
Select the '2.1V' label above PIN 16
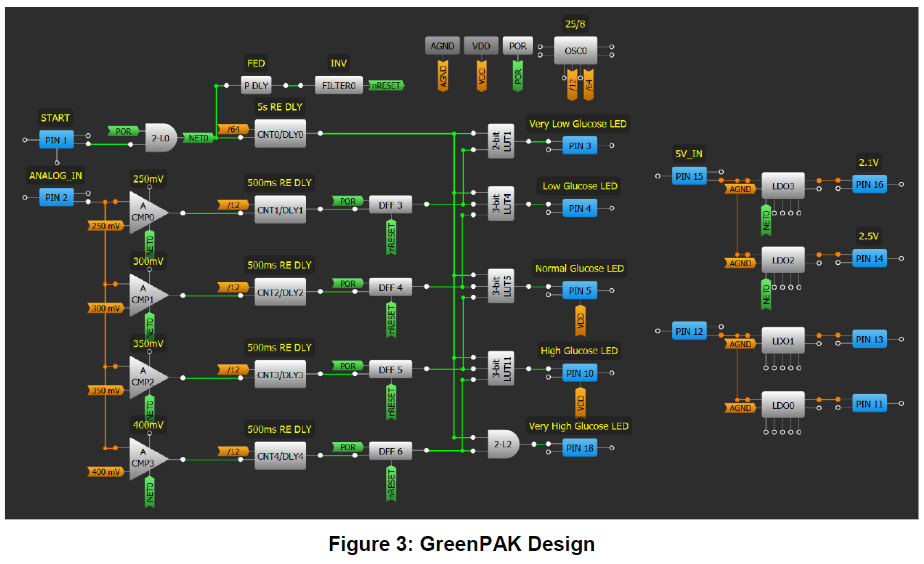[x=868, y=163]
